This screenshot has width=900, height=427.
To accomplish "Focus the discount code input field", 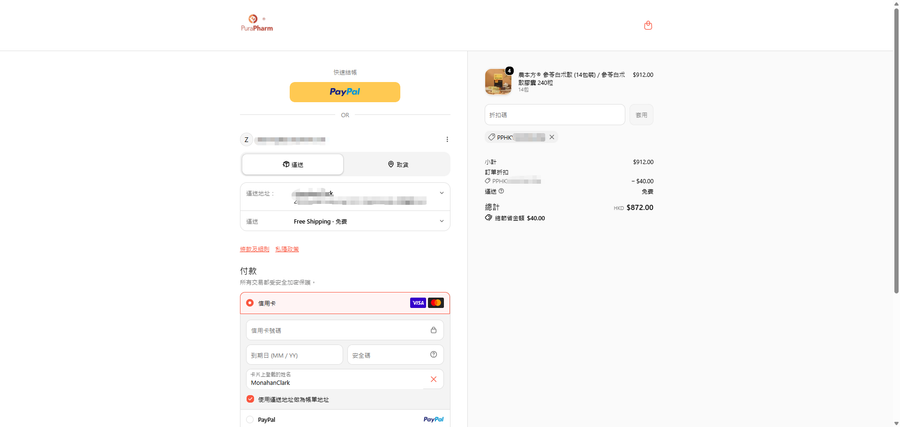I will coord(554,115).
